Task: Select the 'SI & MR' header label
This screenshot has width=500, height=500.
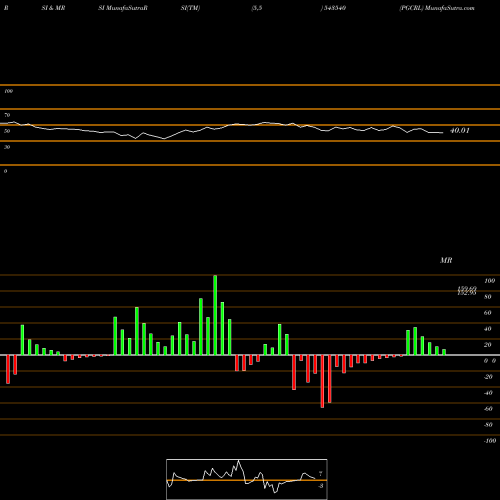Action: pyautogui.click(x=53, y=8)
